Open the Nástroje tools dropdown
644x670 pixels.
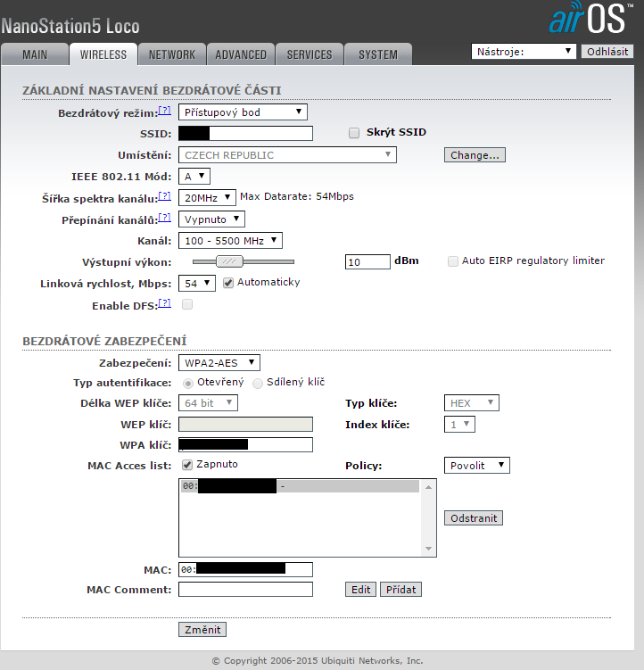[524, 51]
